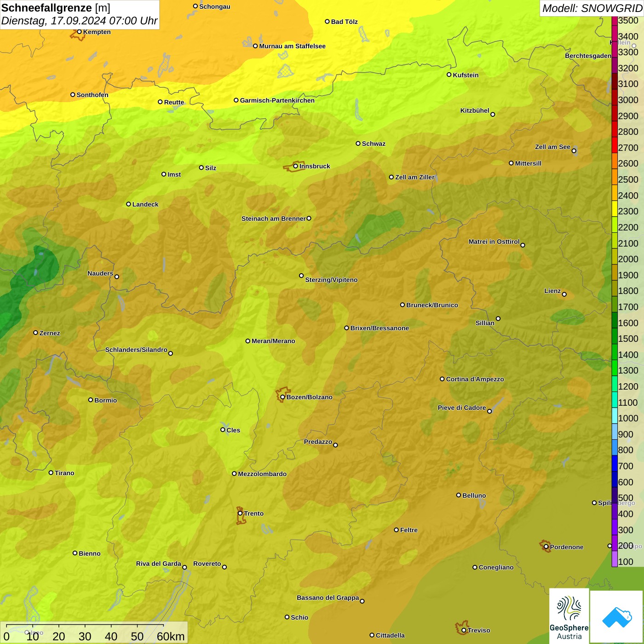Image resolution: width=644 pixels, height=644 pixels.
Task: Click the Landeck marker dot
Action: tap(128, 204)
